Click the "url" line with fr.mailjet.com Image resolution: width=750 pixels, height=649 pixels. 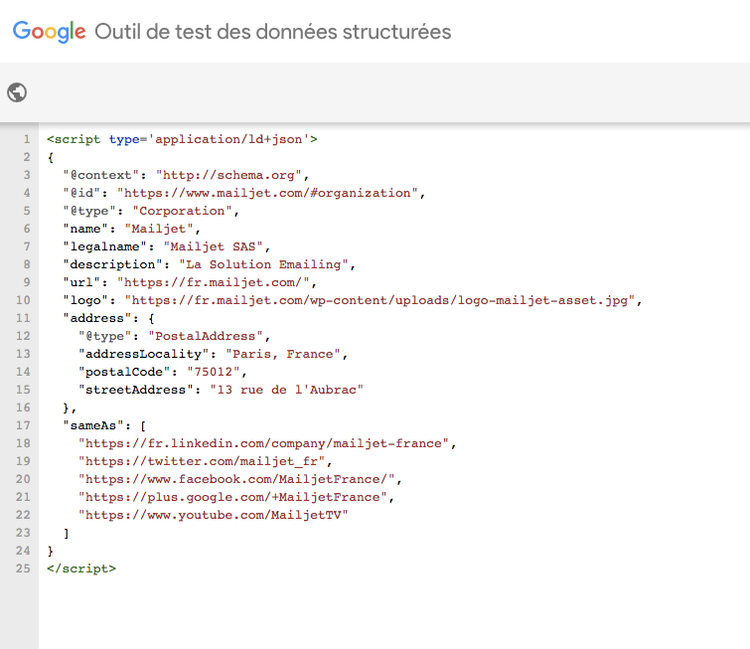click(189, 282)
